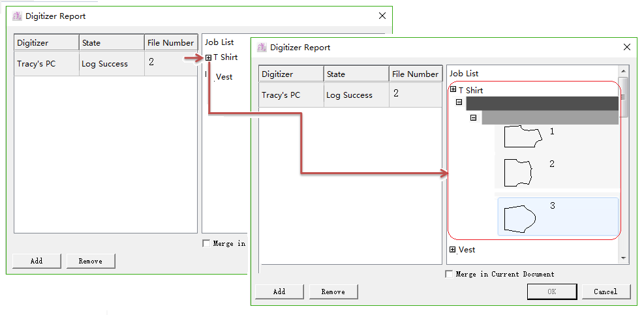Close the front Digitizer Report dialog
Screen dimensions: 644x315
[627, 48]
